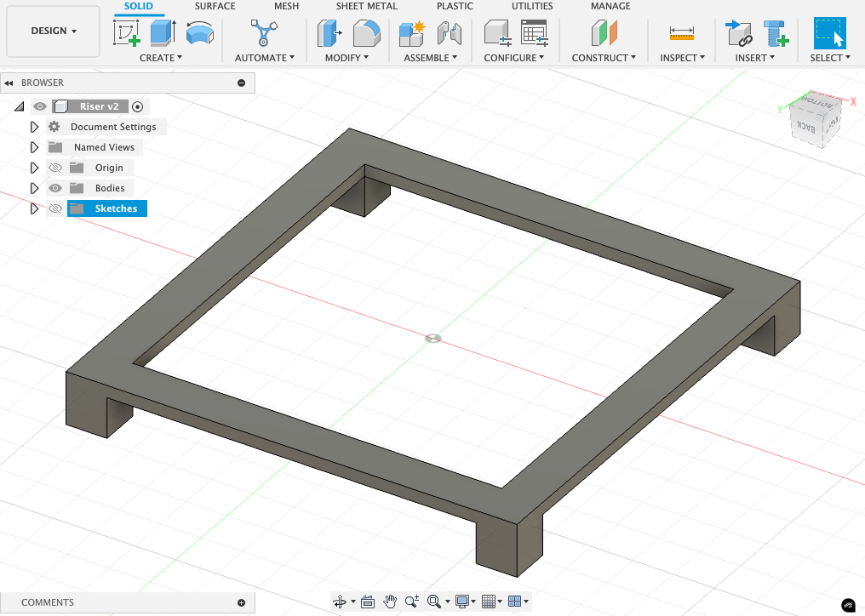Switch to the Sheet Metal tab
The height and width of the screenshot is (616, 865).
(366, 6)
